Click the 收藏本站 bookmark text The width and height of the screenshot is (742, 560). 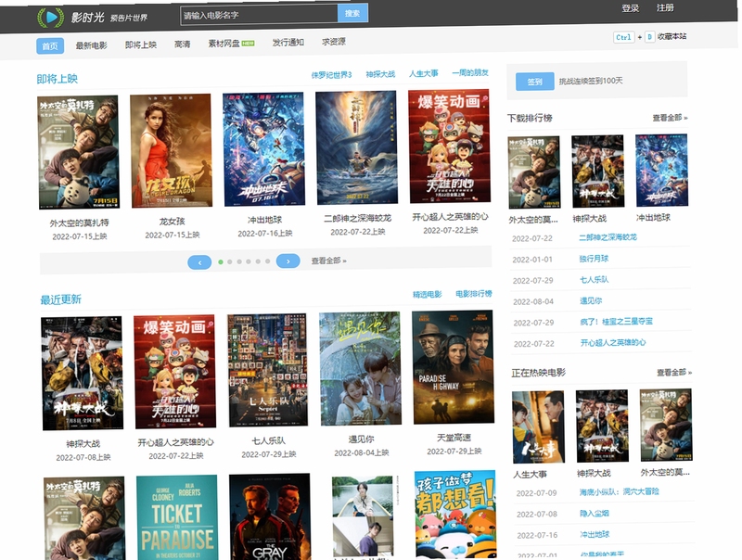672,36
